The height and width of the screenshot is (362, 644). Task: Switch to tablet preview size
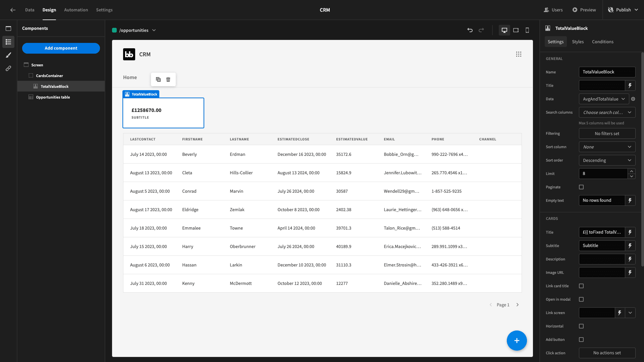coord(516,30)
